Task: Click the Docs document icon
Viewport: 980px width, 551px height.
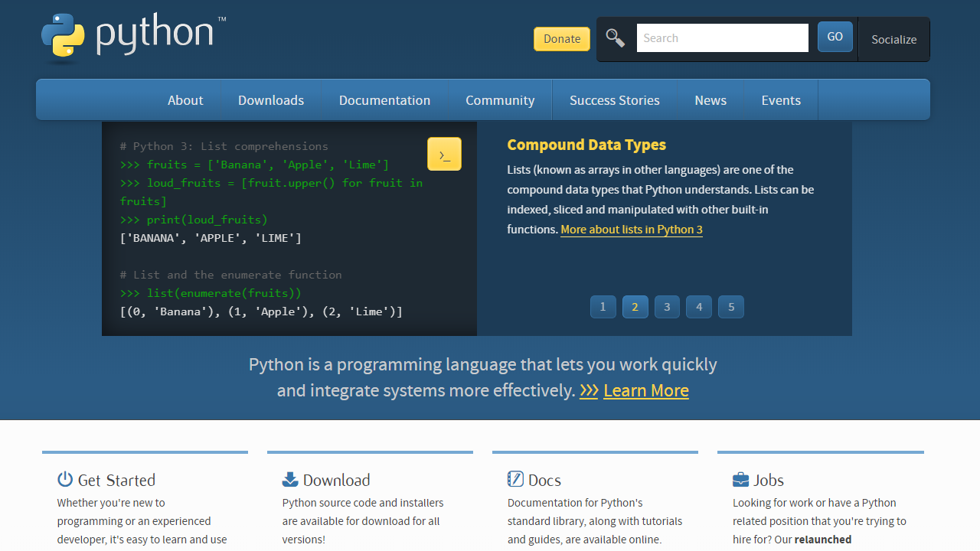Action: [x=515, y=479]
